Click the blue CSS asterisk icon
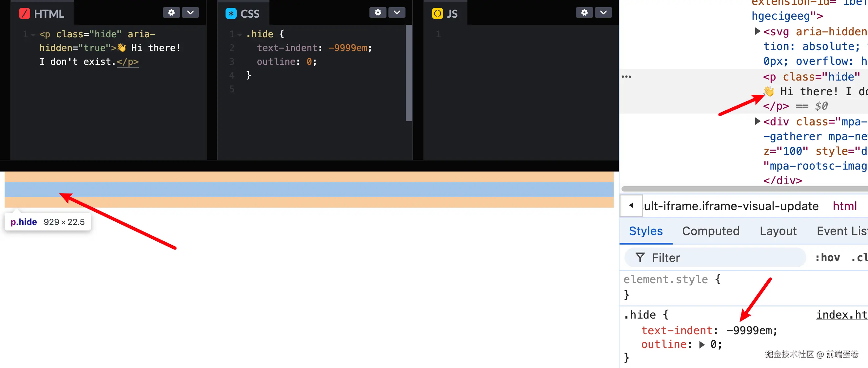868x368 pixels. tap(231, 14)
